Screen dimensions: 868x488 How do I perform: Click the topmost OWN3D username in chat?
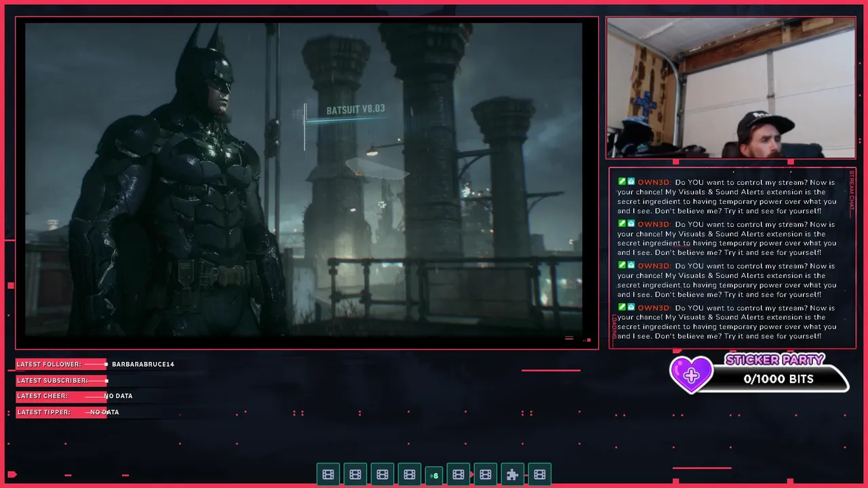[654, 182]
